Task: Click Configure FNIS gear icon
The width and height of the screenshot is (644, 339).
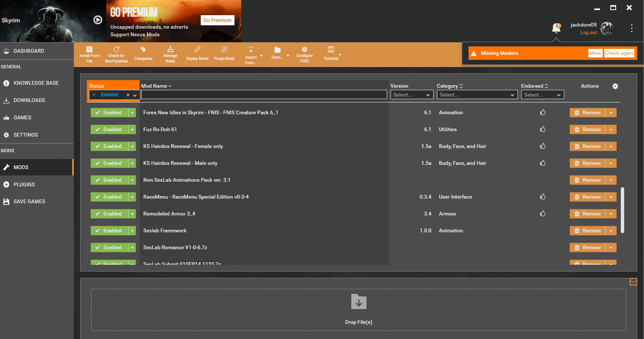Action: (304, 49)
